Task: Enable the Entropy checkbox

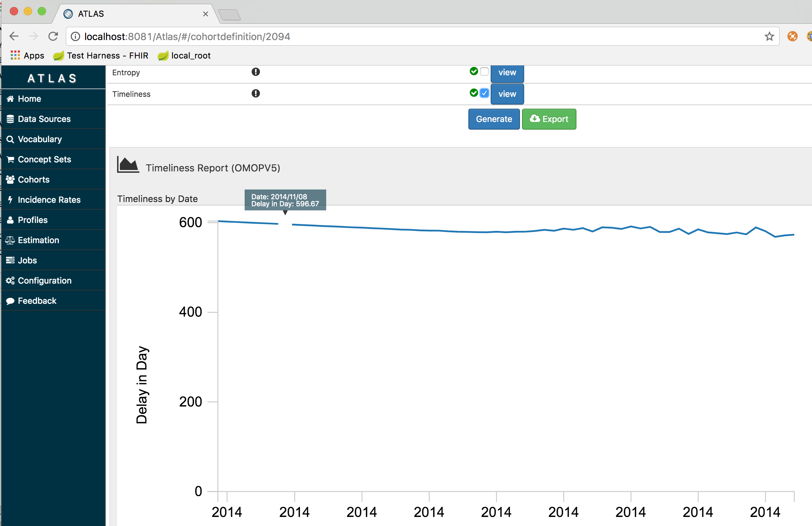Action: click(484, 71)
